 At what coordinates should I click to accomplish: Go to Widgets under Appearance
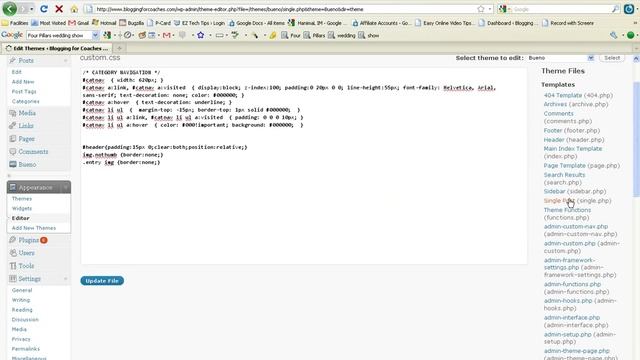click(22, 209)
